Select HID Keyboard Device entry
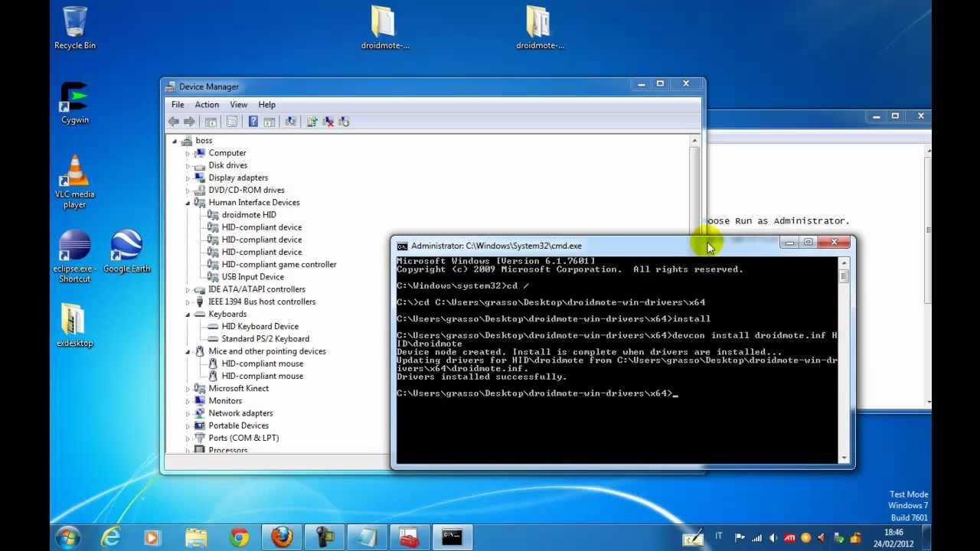Viewport: 980px width, 551px height. pyautogui.click(x=260, y=327)
